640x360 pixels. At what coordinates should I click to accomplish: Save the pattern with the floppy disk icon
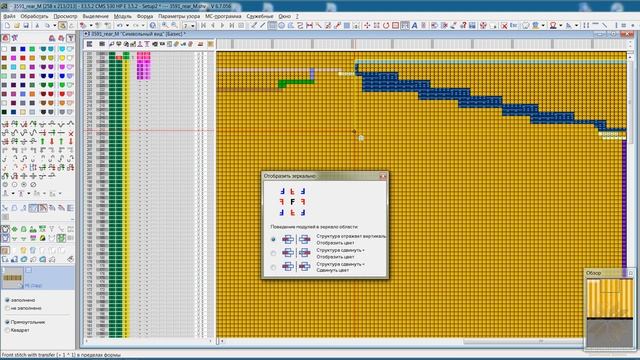[26, 25]
